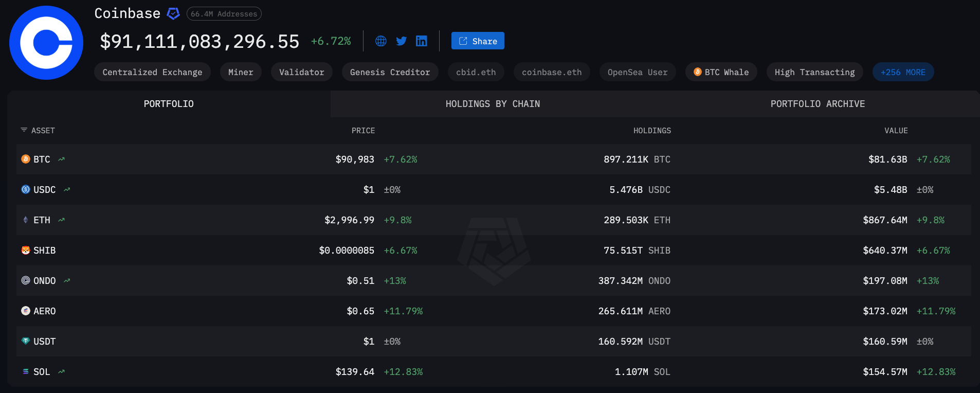Screen dimensions: 980x393
Task: Click the USDC coin icon
Action: point(26,189)
